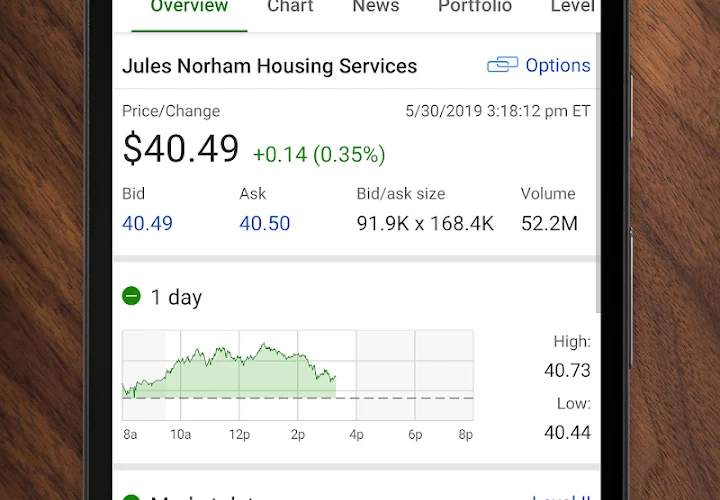The image size is (720, 500).
Task: Open the News tab
Action: point(376,6)
